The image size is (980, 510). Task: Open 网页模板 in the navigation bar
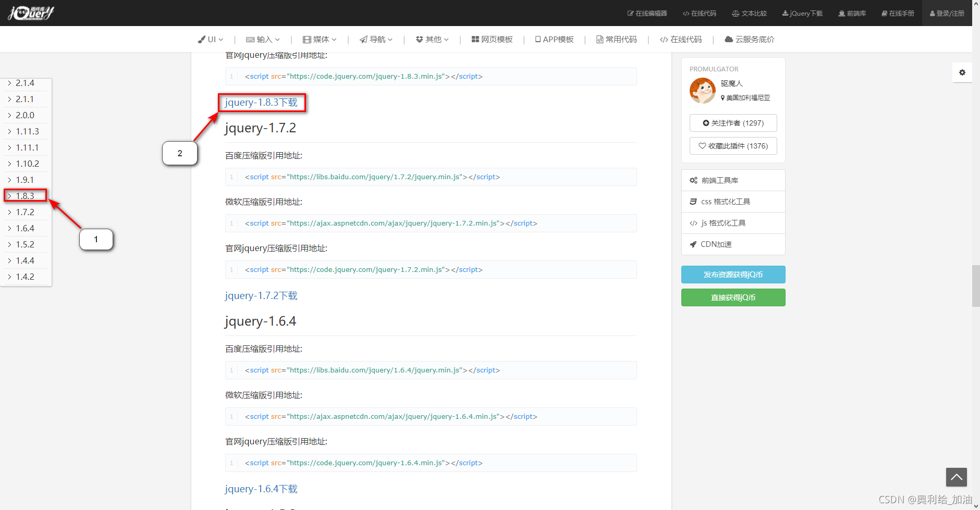click(492, 40)
